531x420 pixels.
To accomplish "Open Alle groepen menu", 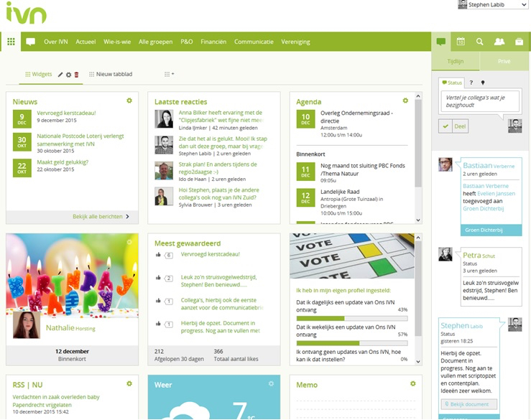I will (x=155, y=42).
